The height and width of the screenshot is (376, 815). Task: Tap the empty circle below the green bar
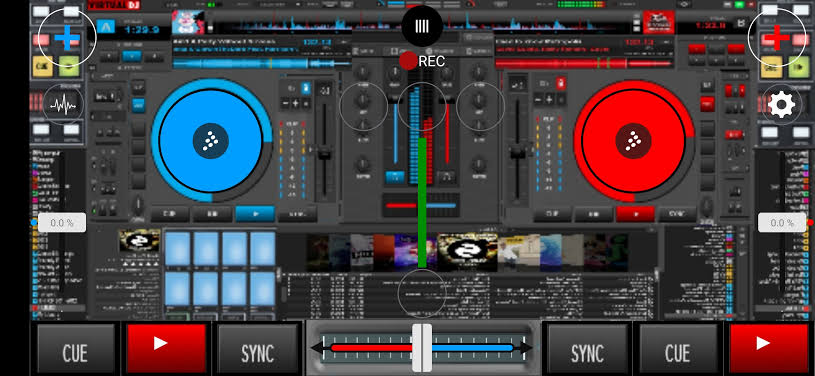[422, 293]
